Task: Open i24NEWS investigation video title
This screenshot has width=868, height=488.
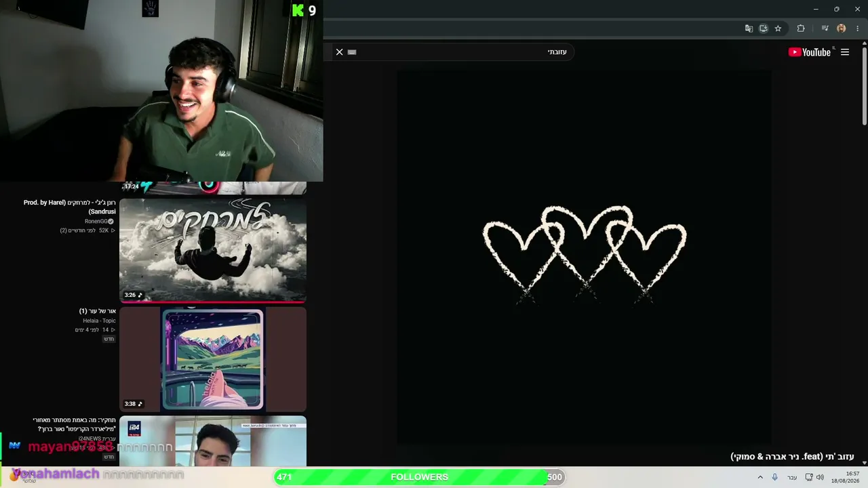Action: click(x=74, y=424)
